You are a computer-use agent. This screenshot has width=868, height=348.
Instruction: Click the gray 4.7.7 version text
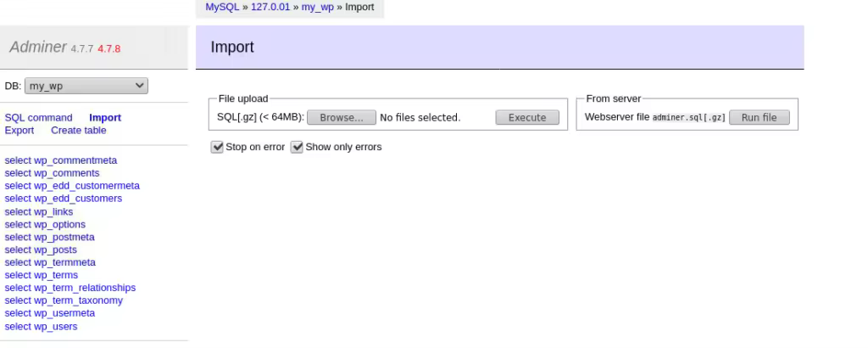82,48
